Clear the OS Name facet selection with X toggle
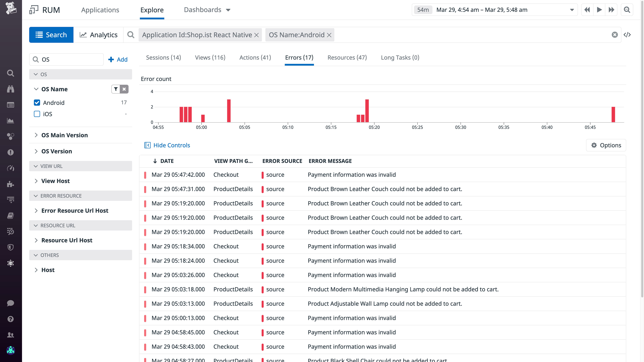Viewport: 644px width, 362px height. [124, 89]
